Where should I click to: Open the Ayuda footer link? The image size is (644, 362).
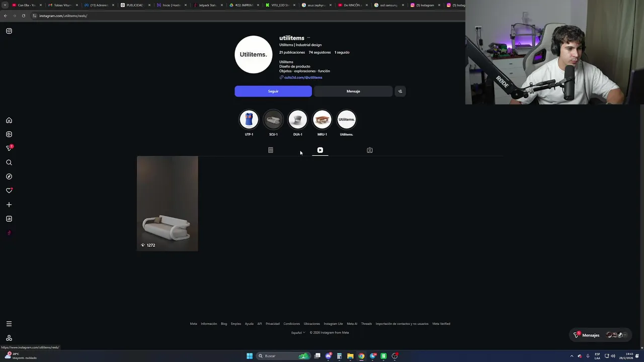[249, 324]
